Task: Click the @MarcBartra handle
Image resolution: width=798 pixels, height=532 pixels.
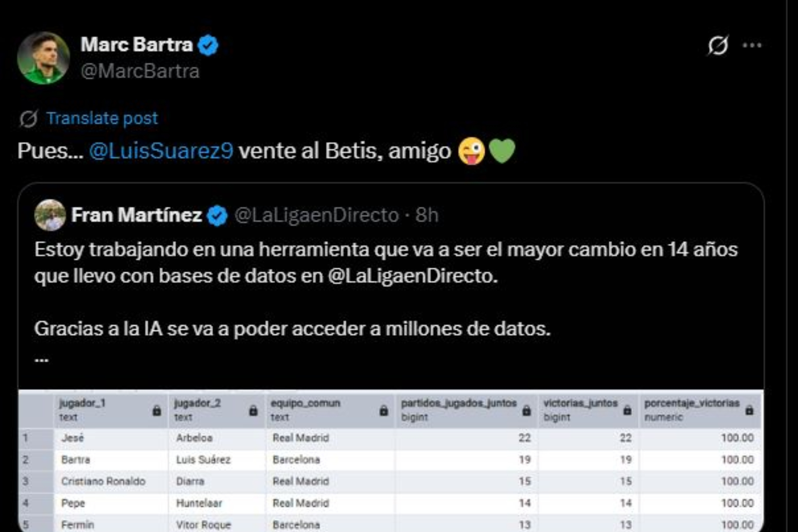Action: point(140,71)
